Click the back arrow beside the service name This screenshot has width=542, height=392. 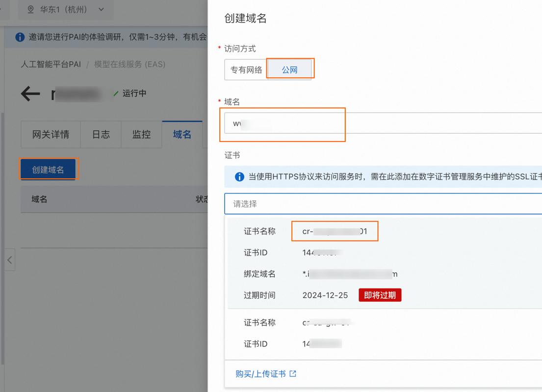29,94
